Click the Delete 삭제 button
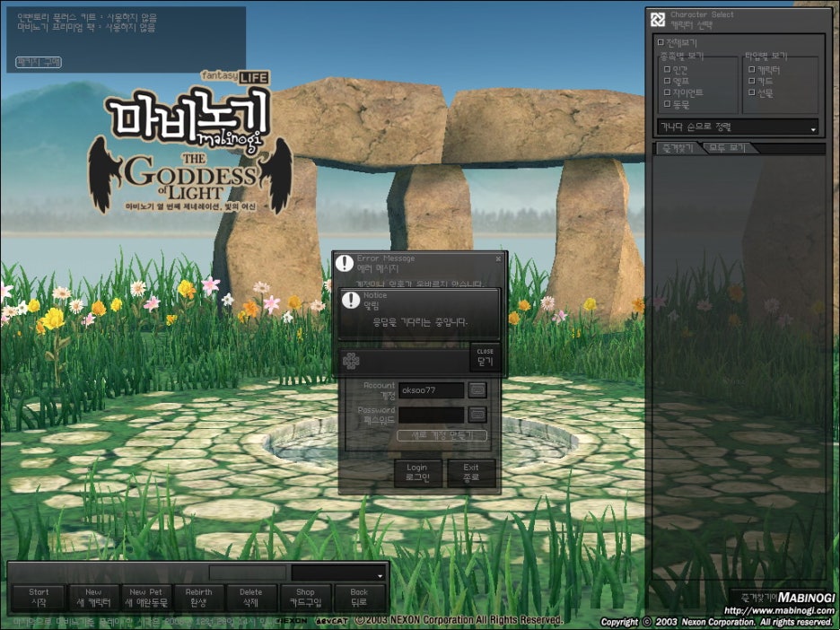840x630 pixels. coord(250,598)
